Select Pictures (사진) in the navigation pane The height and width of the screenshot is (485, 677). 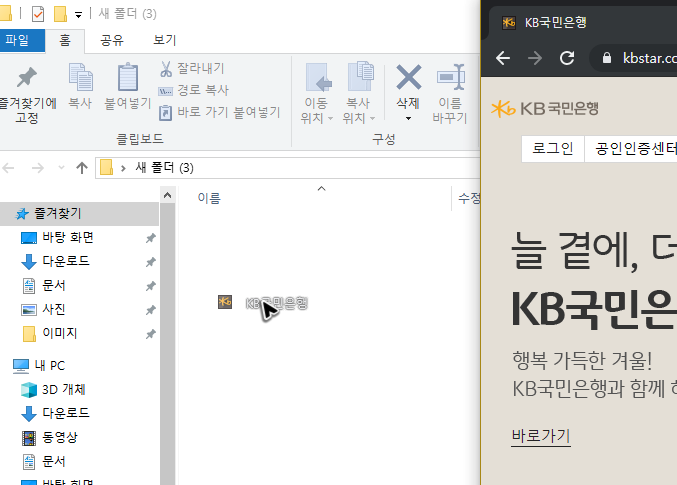(54, 310)
